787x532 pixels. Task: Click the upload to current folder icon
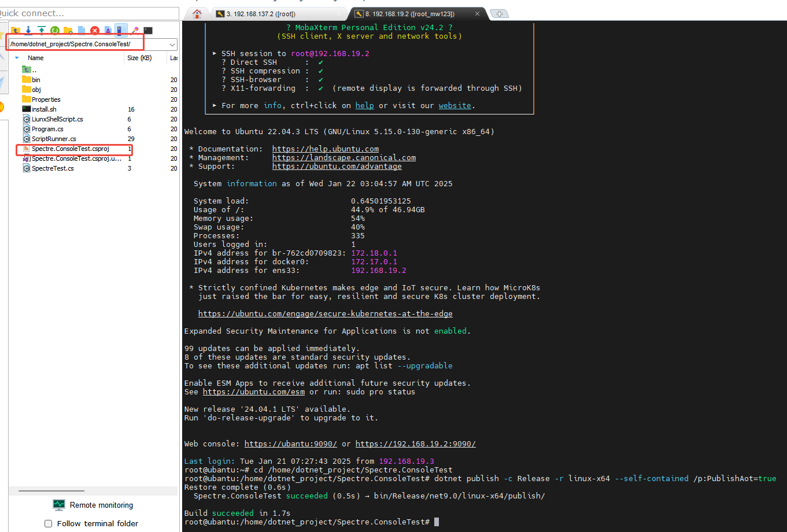tap(42, 31)
